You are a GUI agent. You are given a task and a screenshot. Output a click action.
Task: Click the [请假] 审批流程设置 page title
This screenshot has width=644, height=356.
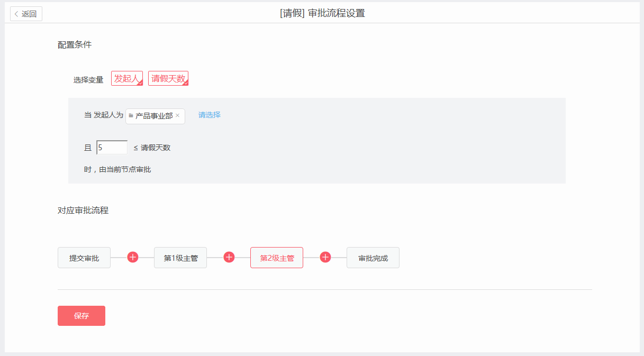click(322, 14)
